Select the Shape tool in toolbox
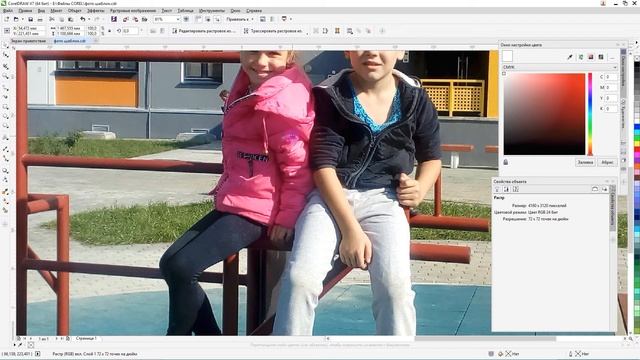The width and height of the screenshot is (640, 360). click(x=6, y=55)
